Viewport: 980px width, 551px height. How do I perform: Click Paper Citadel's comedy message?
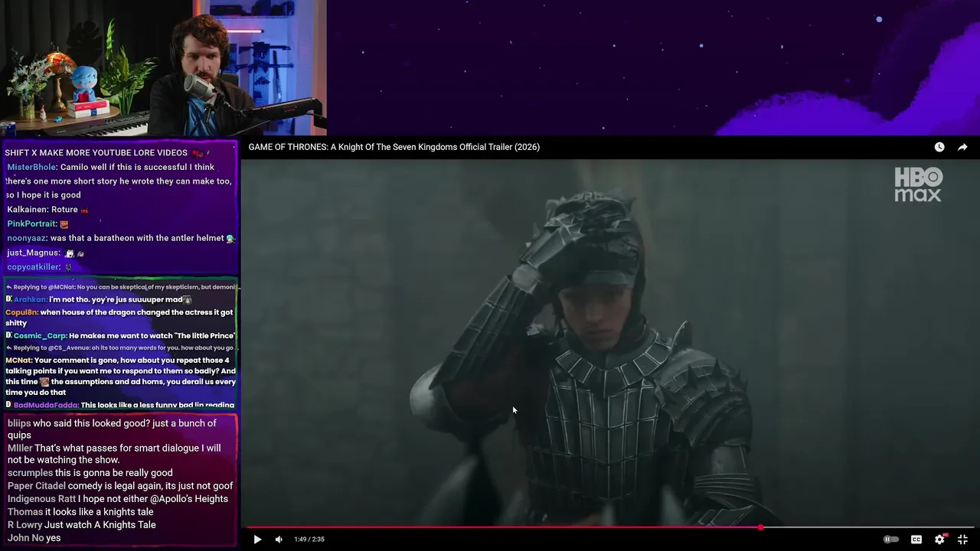(120, 486)
